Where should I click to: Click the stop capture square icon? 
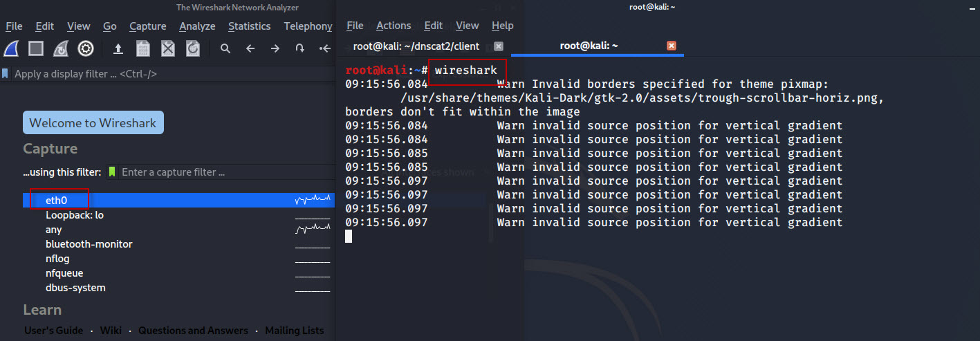coord(36,48)
